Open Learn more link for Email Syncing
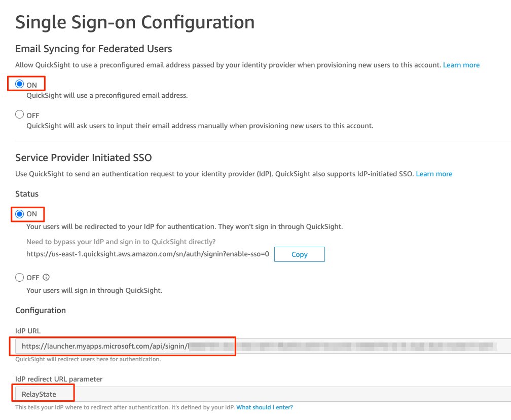 click(461, 65)
